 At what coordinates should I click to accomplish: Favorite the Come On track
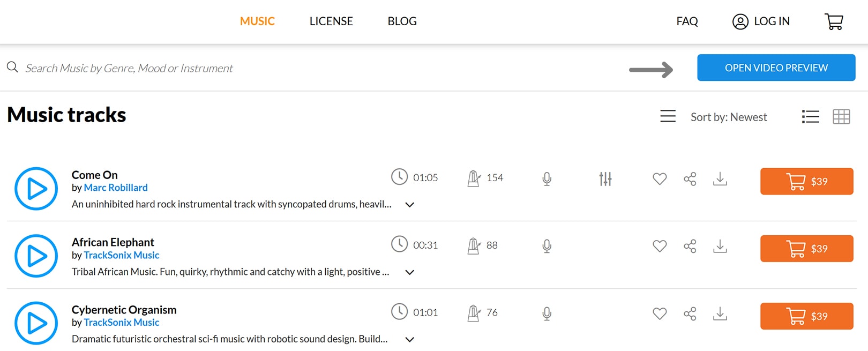[x=660, y=178]
